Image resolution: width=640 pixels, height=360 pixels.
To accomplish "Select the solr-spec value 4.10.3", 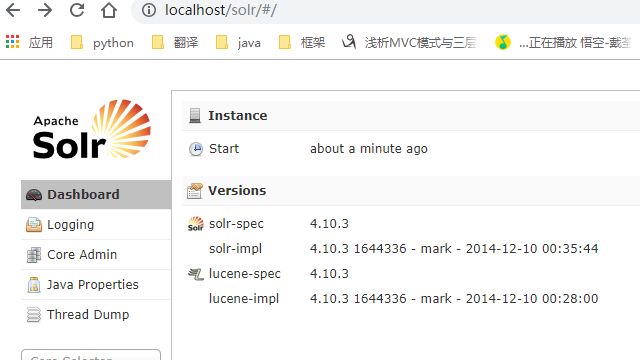I will coord(329,224).
